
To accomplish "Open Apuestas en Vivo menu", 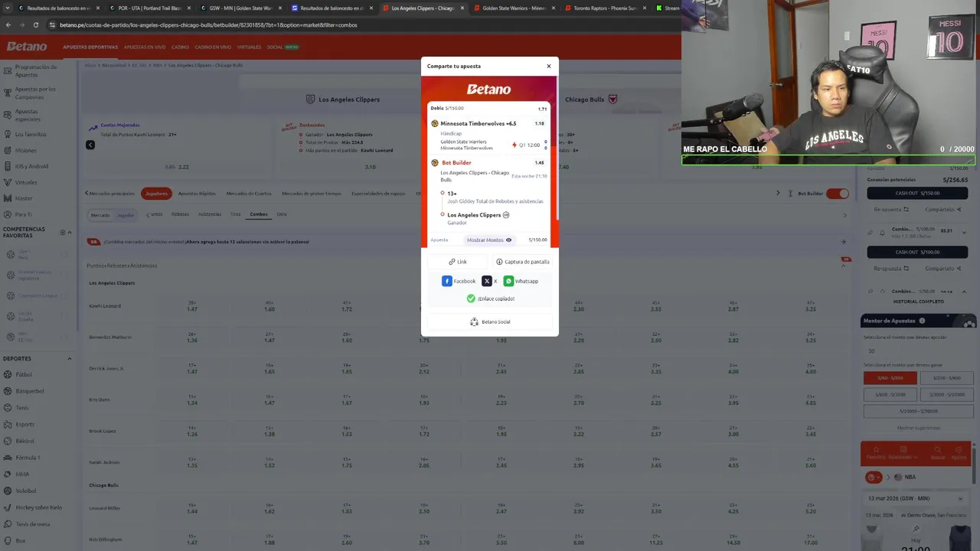I will click(145, 47).
